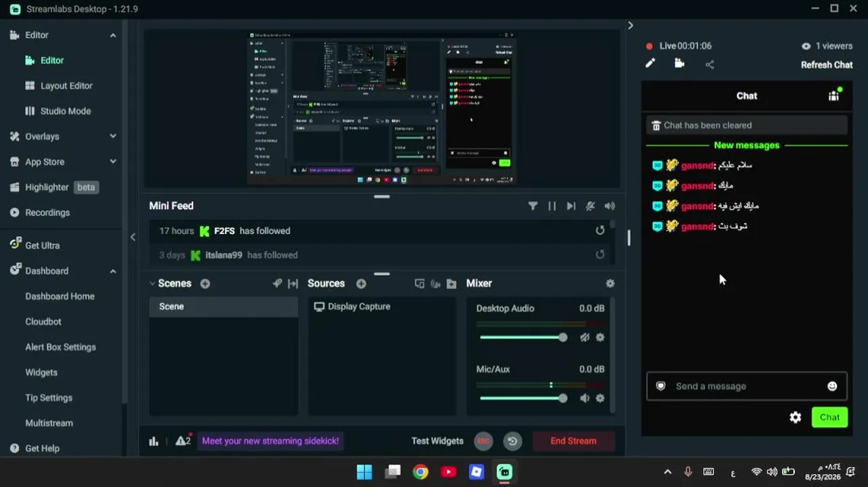Open the Windows Start menu
The width and height of the screenshot is (868, 487).
[x=364, y=472]
